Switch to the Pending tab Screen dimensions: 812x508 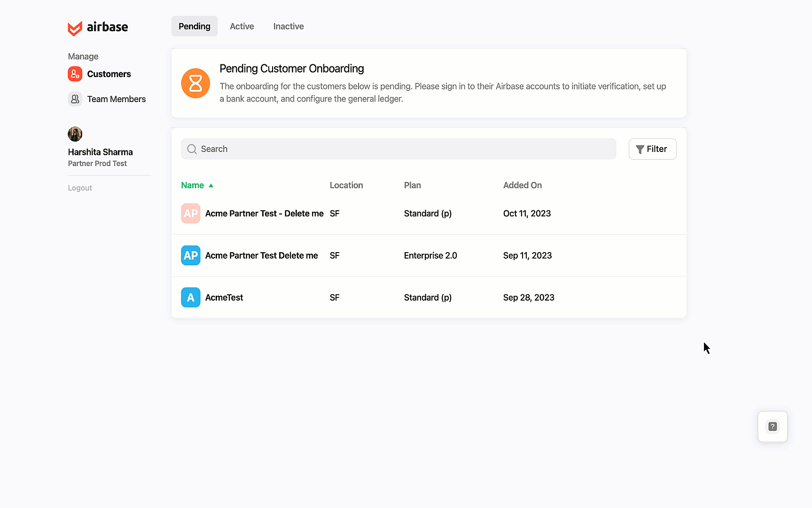(195, 26)
